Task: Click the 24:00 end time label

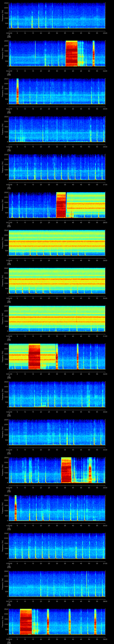Action: point(105,71)
